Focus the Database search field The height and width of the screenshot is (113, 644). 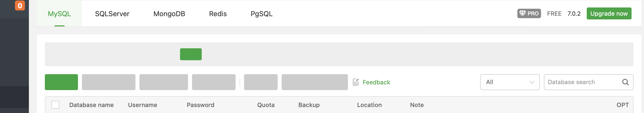coord(582,82)
